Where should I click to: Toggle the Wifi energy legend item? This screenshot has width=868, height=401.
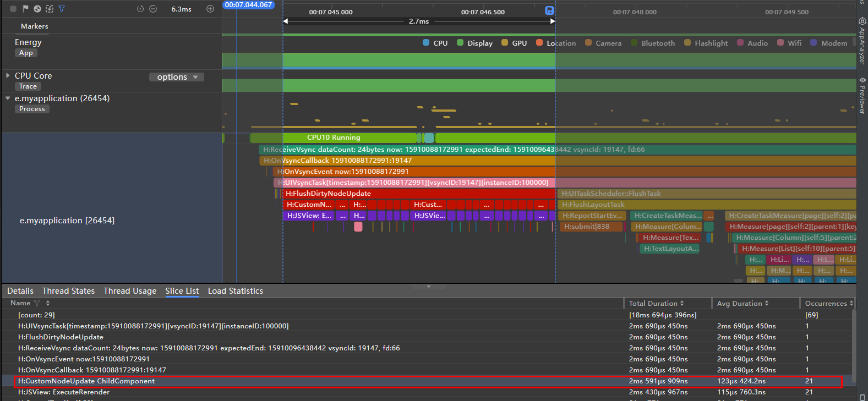point(789,43)
